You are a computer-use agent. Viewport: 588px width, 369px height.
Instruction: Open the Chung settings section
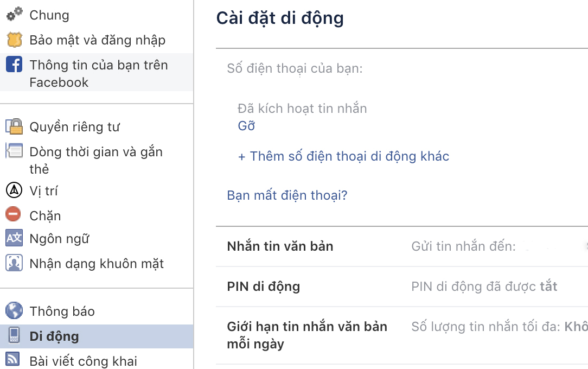[x=49, y=15]
